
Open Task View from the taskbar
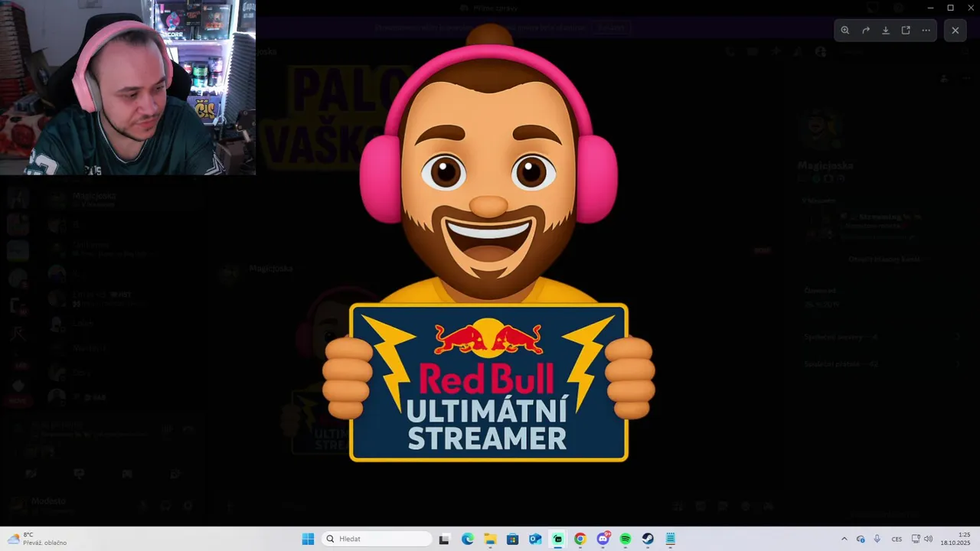point(444,539)
